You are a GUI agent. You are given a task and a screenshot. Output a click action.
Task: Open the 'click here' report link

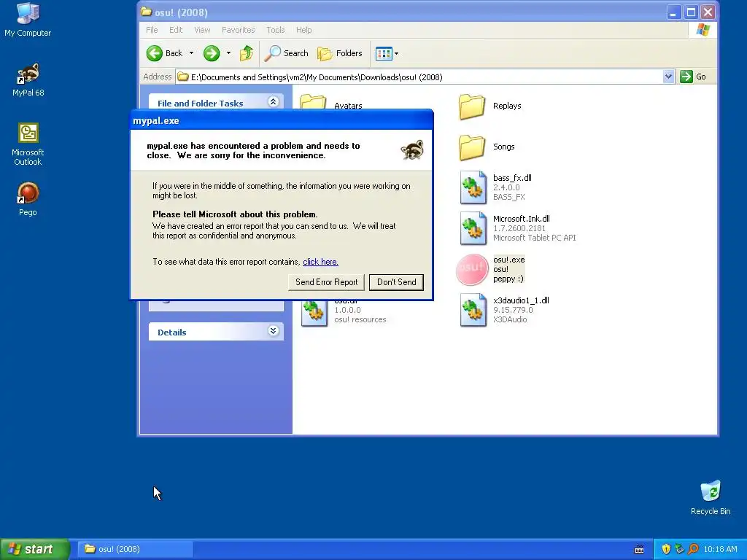pyautogui.click(x=320, y=262)
